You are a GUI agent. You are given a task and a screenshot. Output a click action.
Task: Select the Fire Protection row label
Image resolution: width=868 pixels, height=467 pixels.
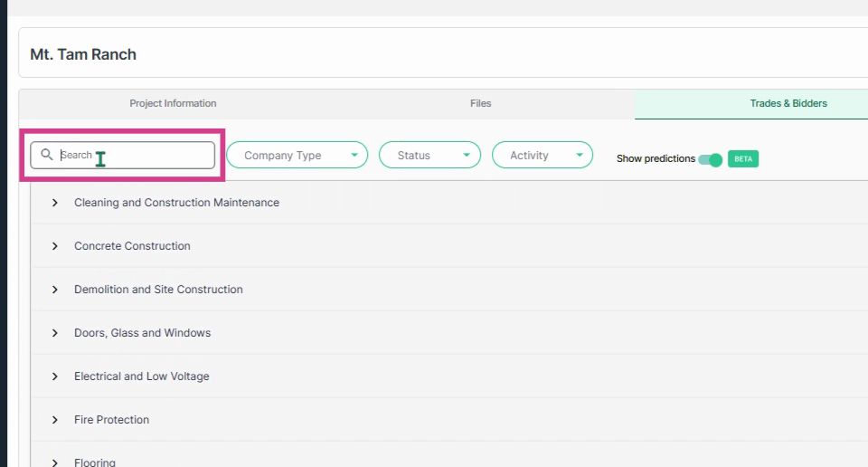112,420
